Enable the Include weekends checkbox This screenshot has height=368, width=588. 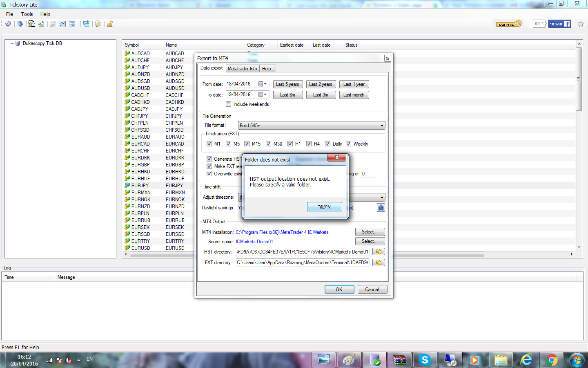[x=229, y=104]
